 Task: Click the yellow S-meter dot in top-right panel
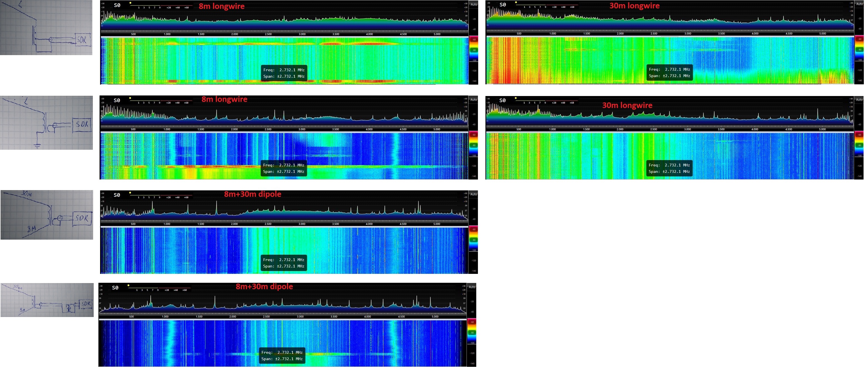(x=516, y=2)
